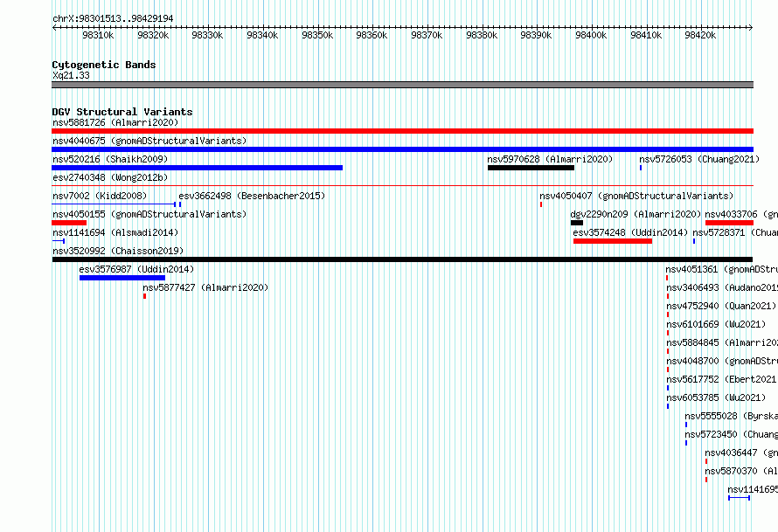Select the red nsv4033706 variant bar

[729, 223]
